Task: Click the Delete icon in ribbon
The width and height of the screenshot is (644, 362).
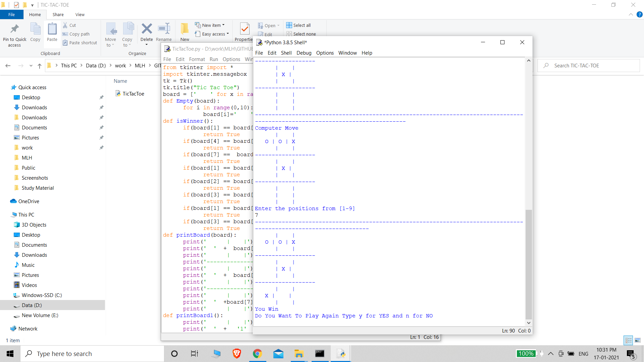Action: (147, 29)
